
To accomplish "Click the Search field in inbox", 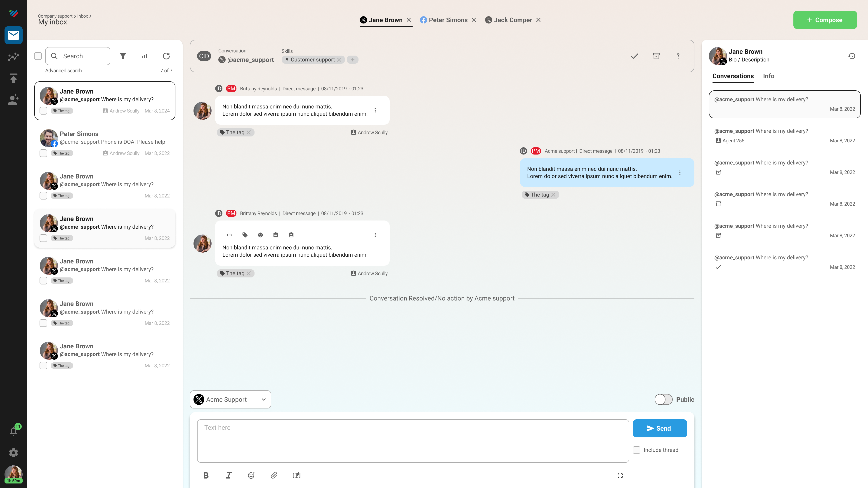I will click(78, 56).
